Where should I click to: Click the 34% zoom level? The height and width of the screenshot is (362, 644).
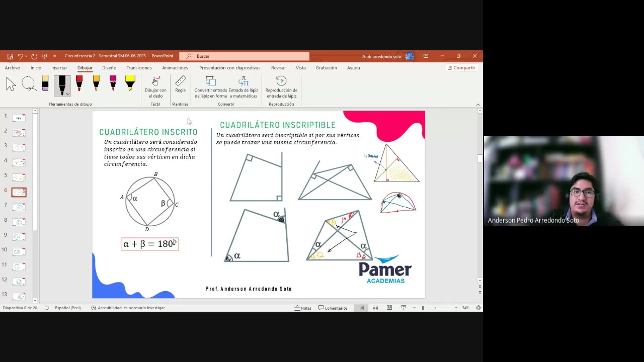click(466, 308)
